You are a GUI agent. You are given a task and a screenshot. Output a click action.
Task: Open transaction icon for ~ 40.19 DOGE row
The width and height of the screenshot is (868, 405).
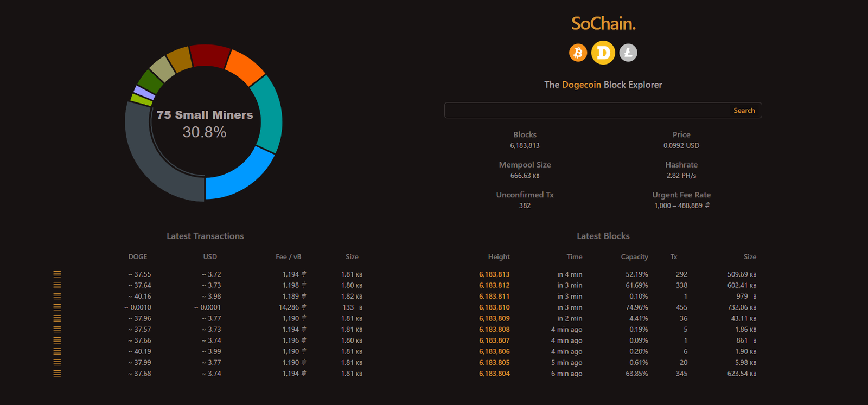point(57,351)
